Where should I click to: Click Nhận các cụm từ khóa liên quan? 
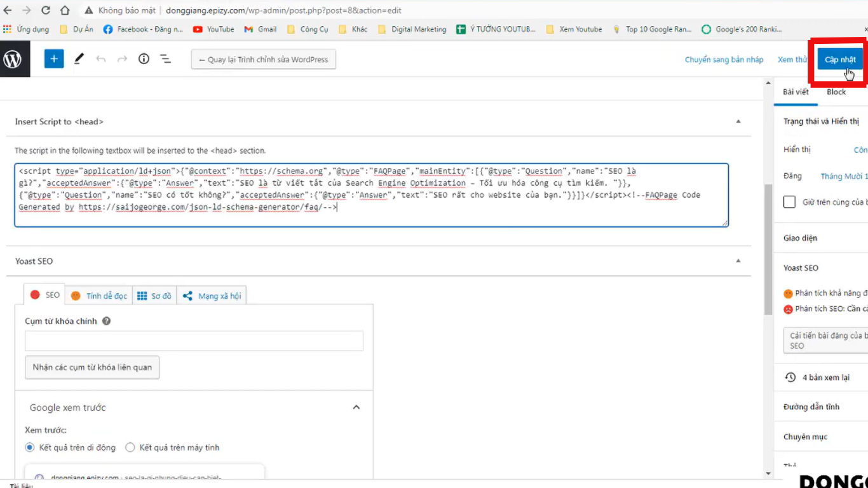92,367
